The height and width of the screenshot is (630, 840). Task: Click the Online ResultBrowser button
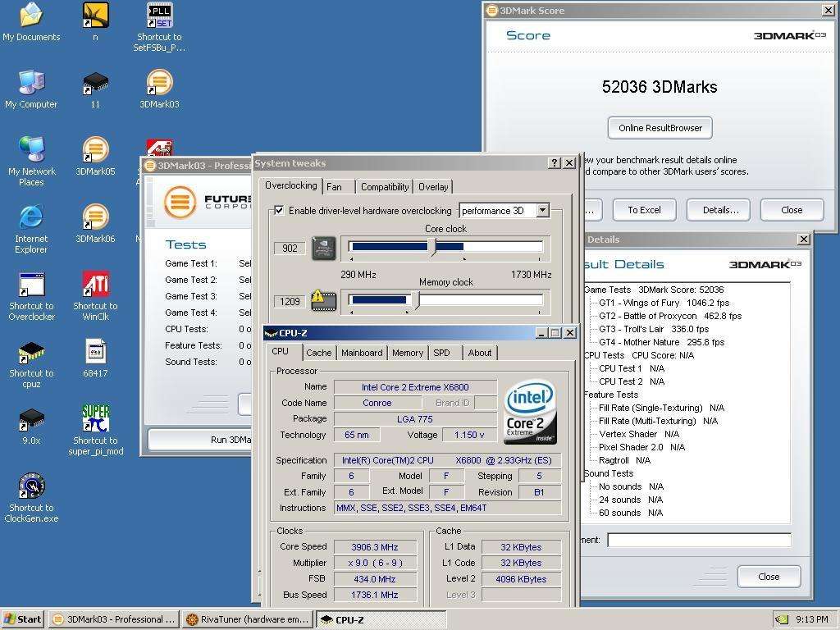pyautogui.click(x=660, y=128)
